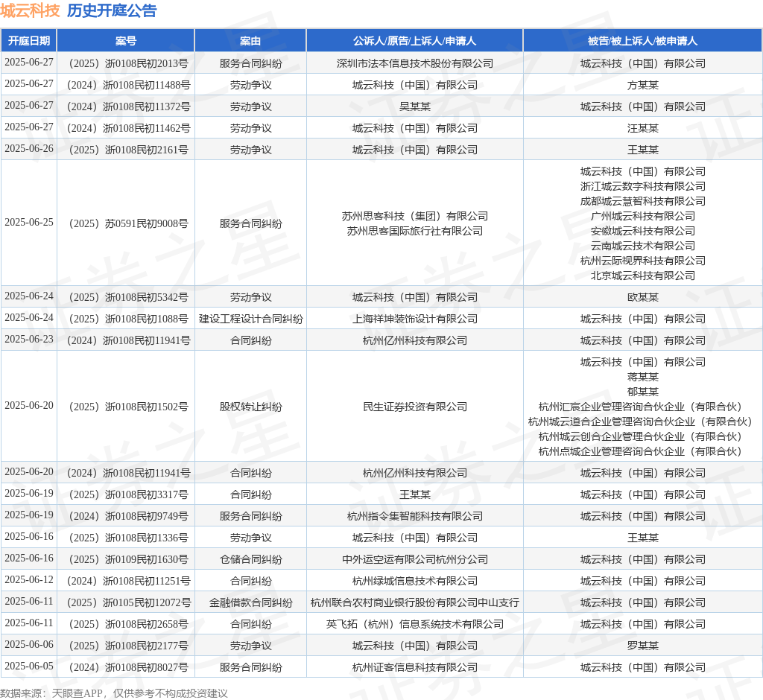Click the 案号 column header
This screenshot has width=763, height=700.
tap(125, 41)
